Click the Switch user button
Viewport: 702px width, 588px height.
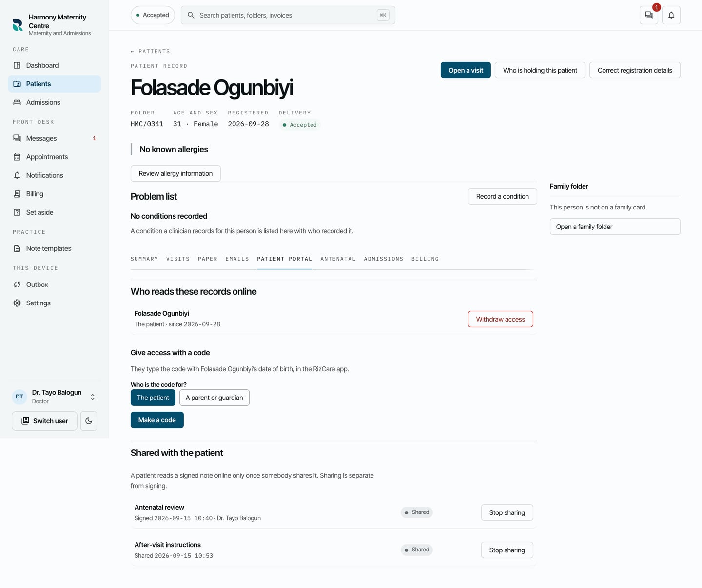44,421
